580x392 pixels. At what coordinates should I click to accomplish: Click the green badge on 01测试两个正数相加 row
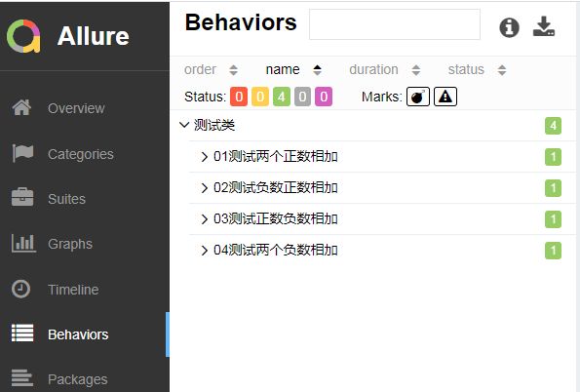point(553,157)
